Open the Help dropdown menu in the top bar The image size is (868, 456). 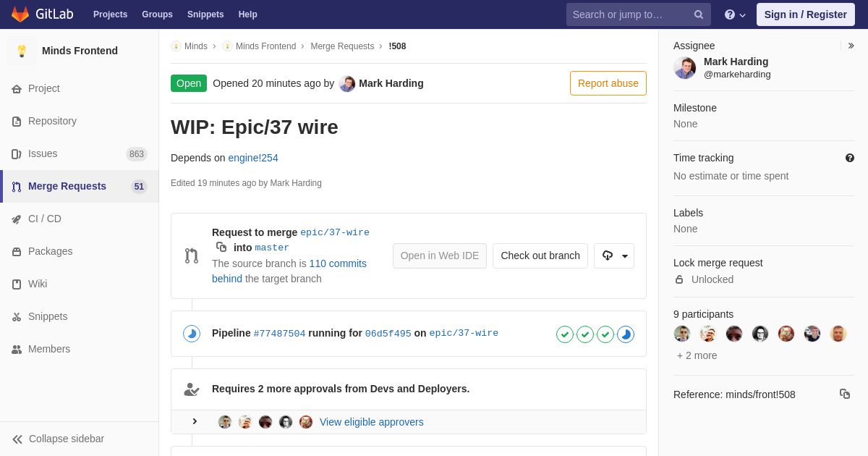click(735, 14)
